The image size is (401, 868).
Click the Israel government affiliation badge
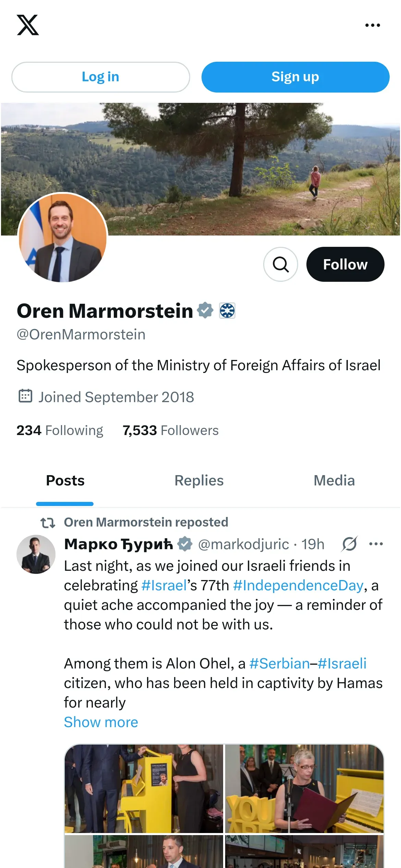(x=227, y=311)
